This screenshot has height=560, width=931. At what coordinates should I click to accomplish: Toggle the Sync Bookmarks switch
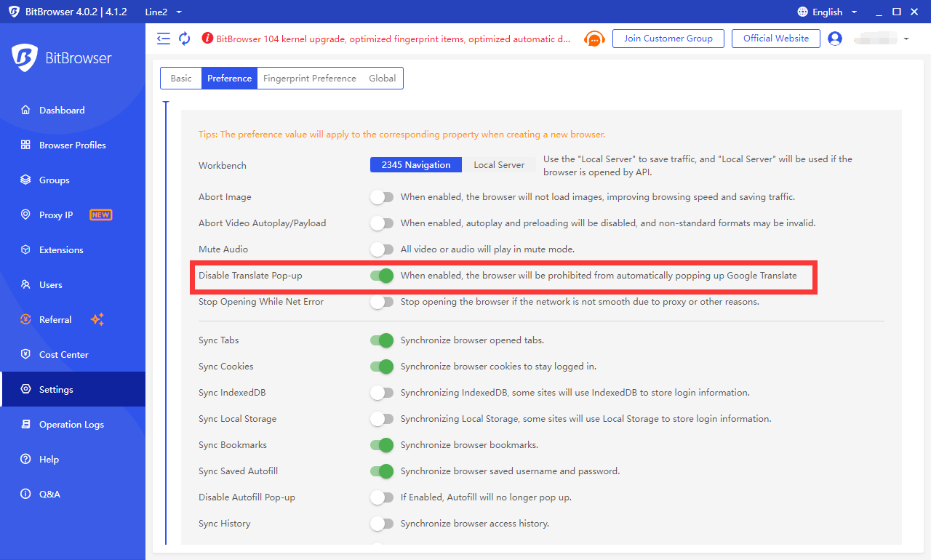pos(382,445)
